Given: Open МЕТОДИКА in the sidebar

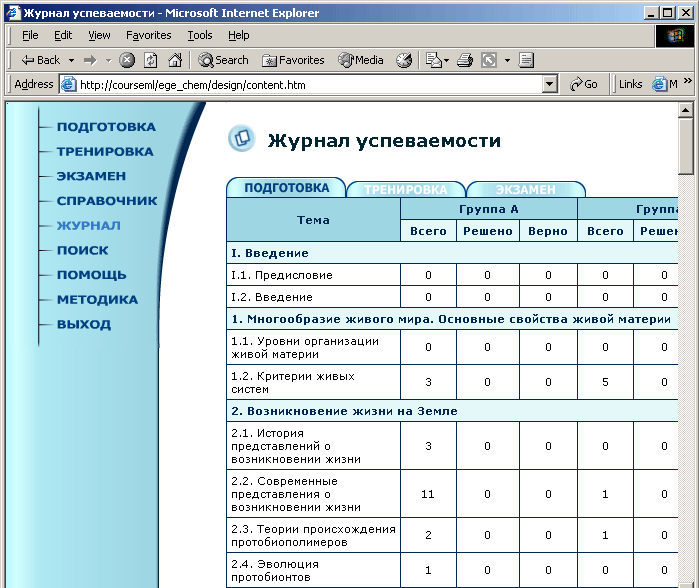Looking at the screenshot, I should (97, 300).
